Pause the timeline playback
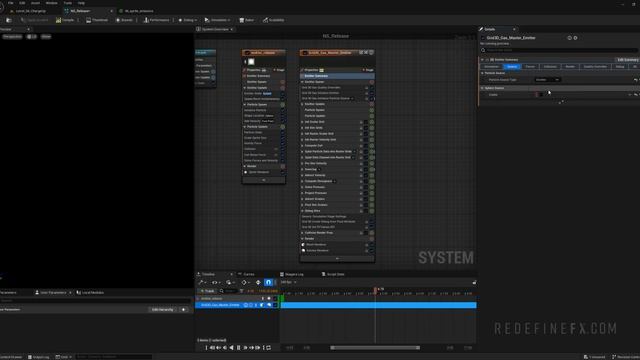 click(x=238, y=348)
